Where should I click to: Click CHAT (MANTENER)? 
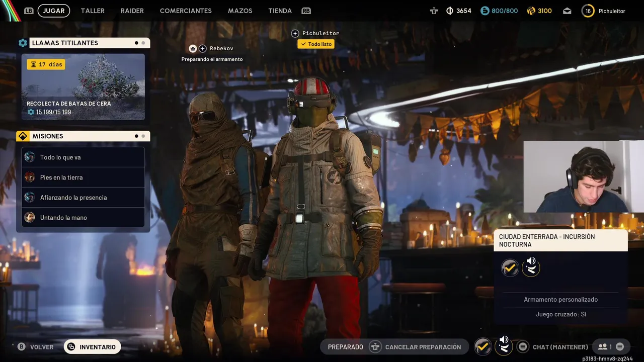(560, 347)
